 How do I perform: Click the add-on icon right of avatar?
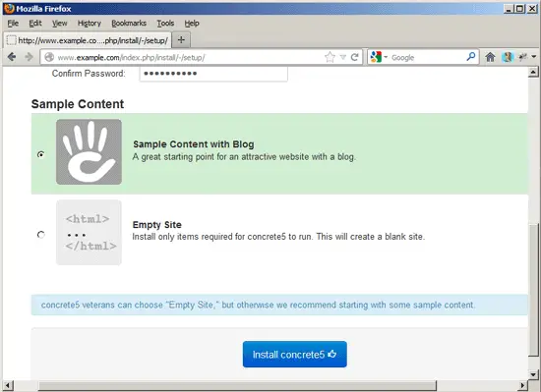pyautogui.click(x=522, y=57)
